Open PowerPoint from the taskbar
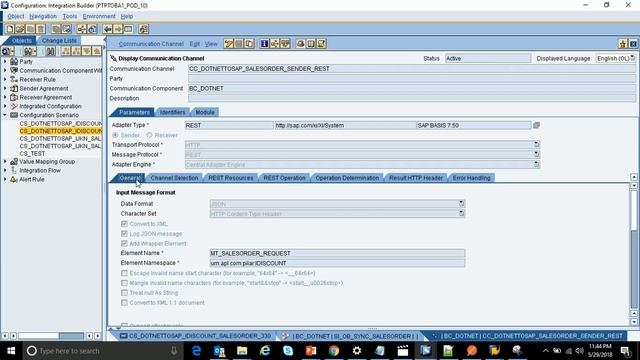Image resolution: width=640 pixels, height=360 pixels. [311, 351]
